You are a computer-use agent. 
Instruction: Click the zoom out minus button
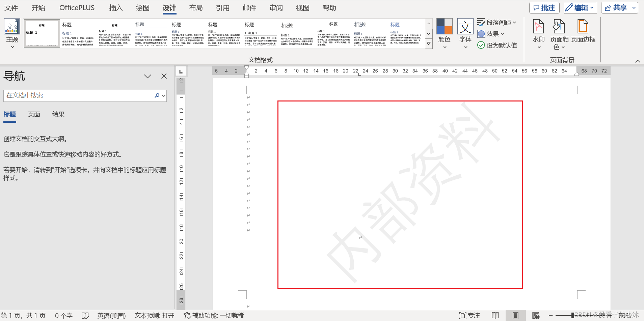click(x=551, y=316)
